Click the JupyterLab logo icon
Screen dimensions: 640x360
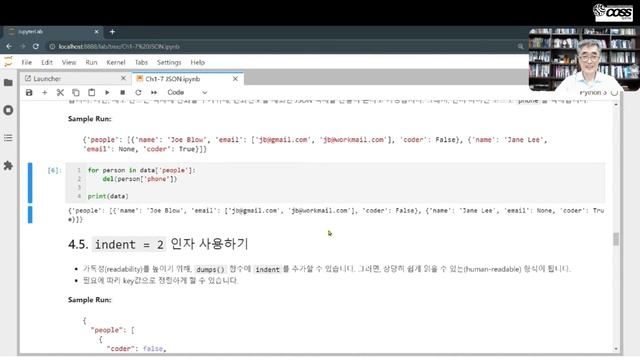coord(8,62)
